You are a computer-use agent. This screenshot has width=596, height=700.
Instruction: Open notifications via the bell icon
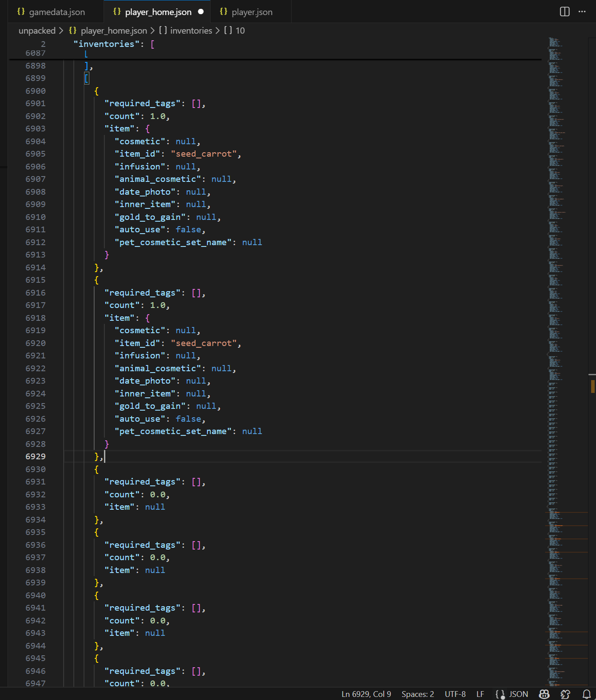tap(586, 694)
